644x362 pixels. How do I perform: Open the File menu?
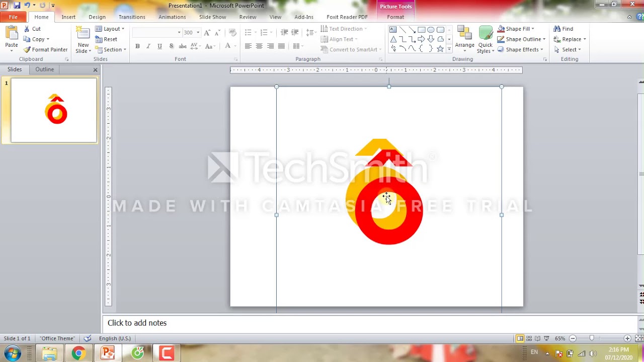tap(13, 17)
